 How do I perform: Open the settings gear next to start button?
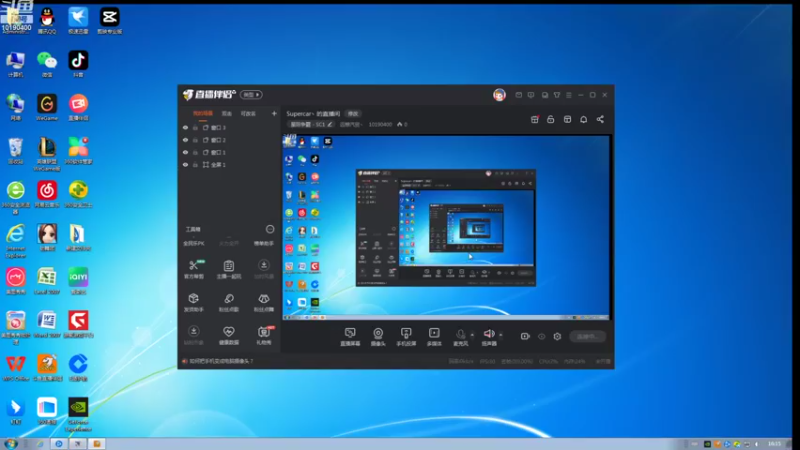[557, 336]
